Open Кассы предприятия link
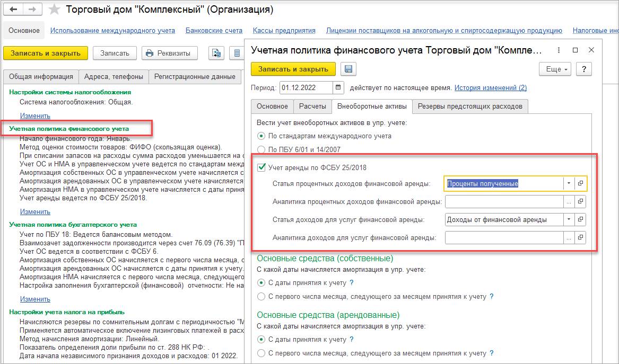Image resolution: width=619 pixels, height=364 pixels. 284,30
